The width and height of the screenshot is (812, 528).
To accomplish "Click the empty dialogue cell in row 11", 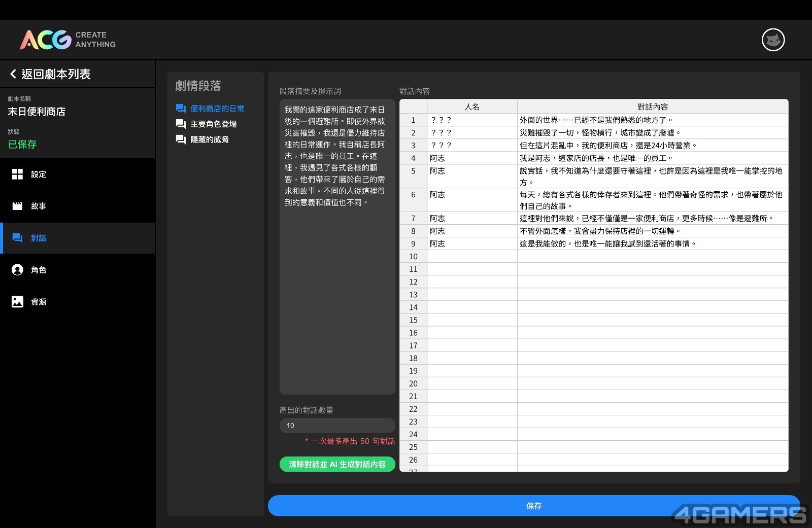I will click(653, 269).
